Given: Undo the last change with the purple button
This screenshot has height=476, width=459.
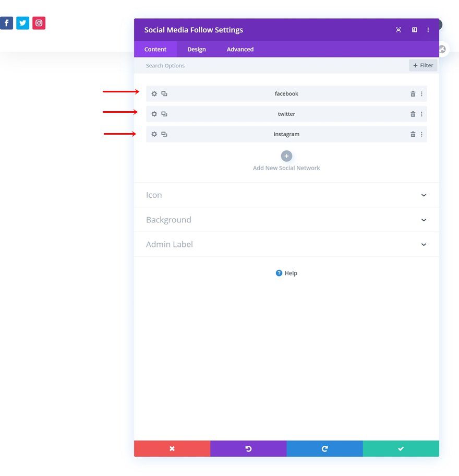Looking at the screenshot, I should (x=248, y=448).
